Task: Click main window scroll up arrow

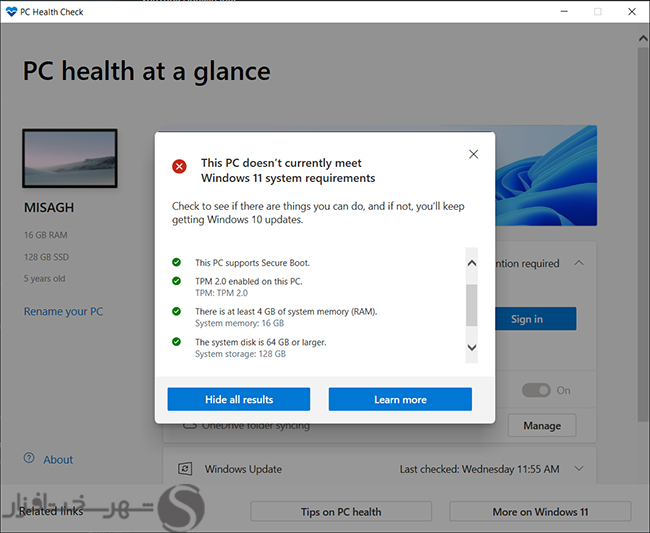Action: pyautogui.click(x=643, y=39)
